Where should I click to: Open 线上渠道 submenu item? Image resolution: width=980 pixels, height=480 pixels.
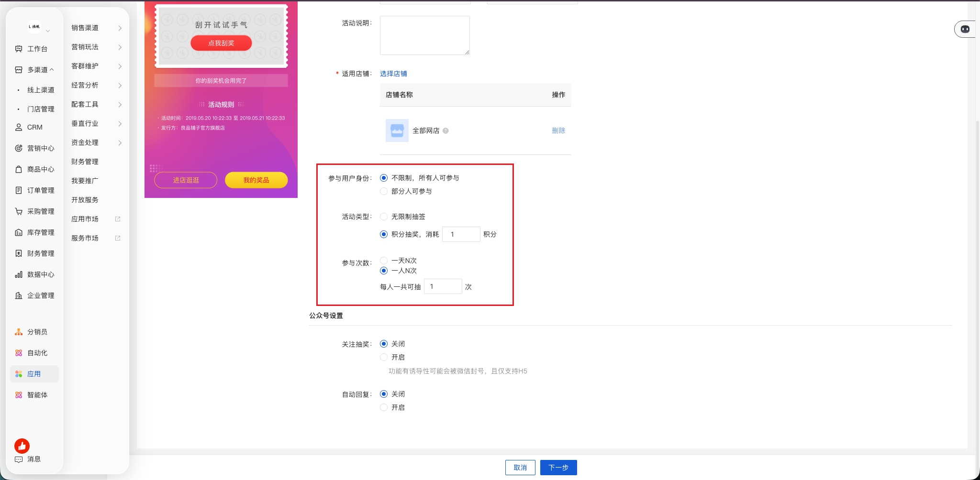[x=41, y=90]
